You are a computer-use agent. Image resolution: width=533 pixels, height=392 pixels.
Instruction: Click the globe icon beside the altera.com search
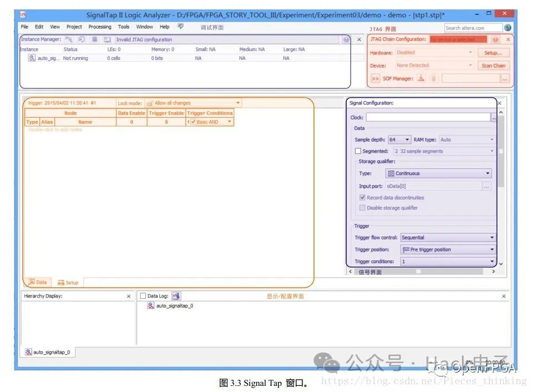point(507,28)
